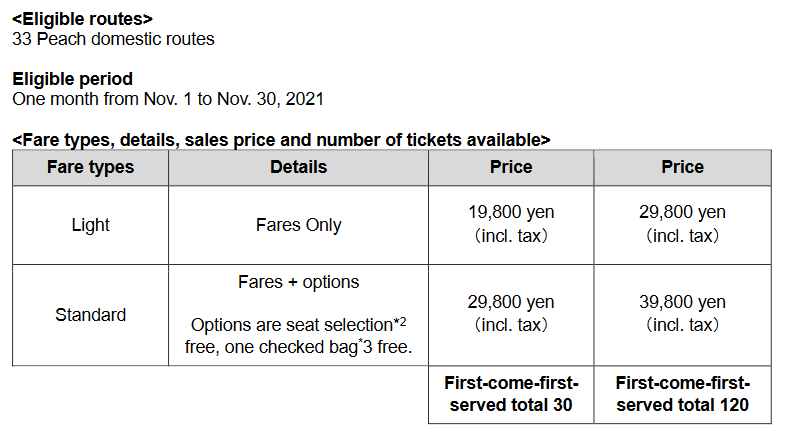Click the "Eligible period" heading

pyautogui.click(x=72, y=78)
